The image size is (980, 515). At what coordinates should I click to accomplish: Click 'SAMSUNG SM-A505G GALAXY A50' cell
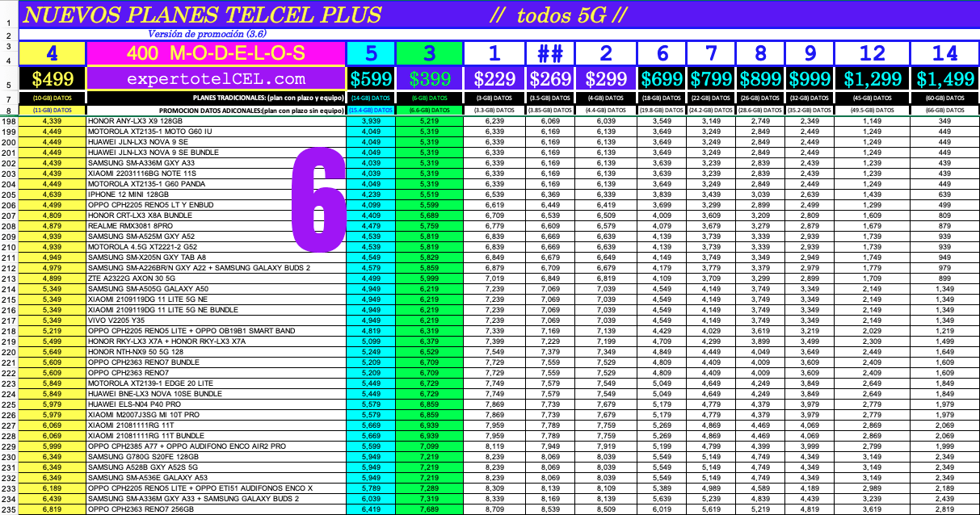click(x=216, y=289)
